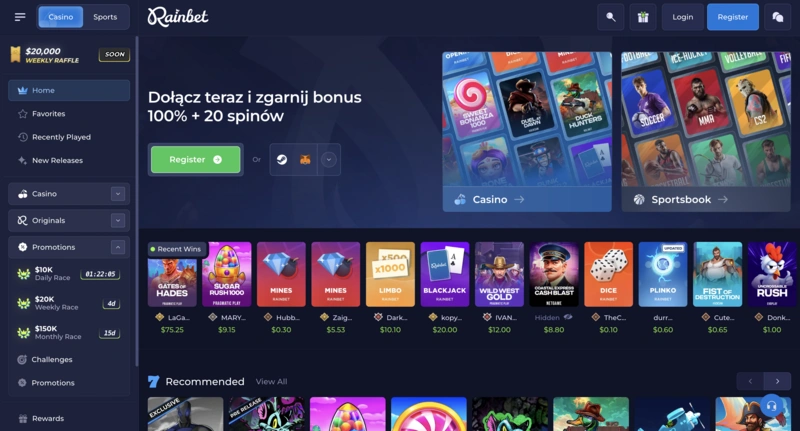Click the search magnifier icon
The height and width of the screenshot is (431, 800).
point(610,17)
